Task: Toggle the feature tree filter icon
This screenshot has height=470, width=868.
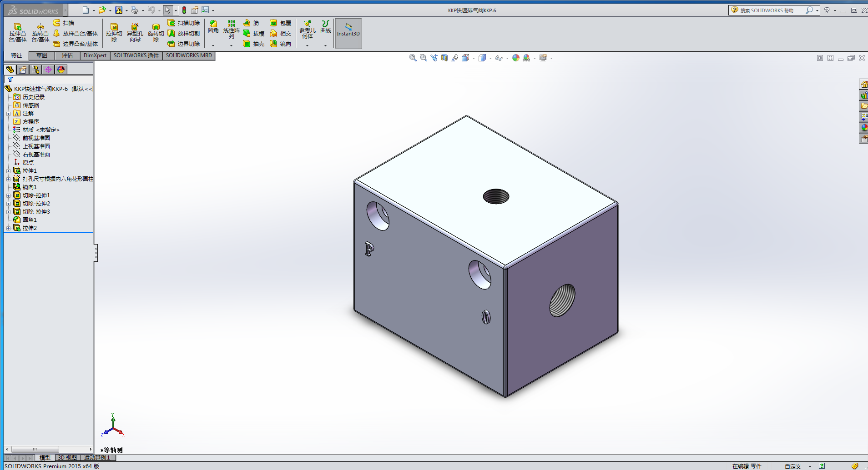Action: click(x=10, y=80)
